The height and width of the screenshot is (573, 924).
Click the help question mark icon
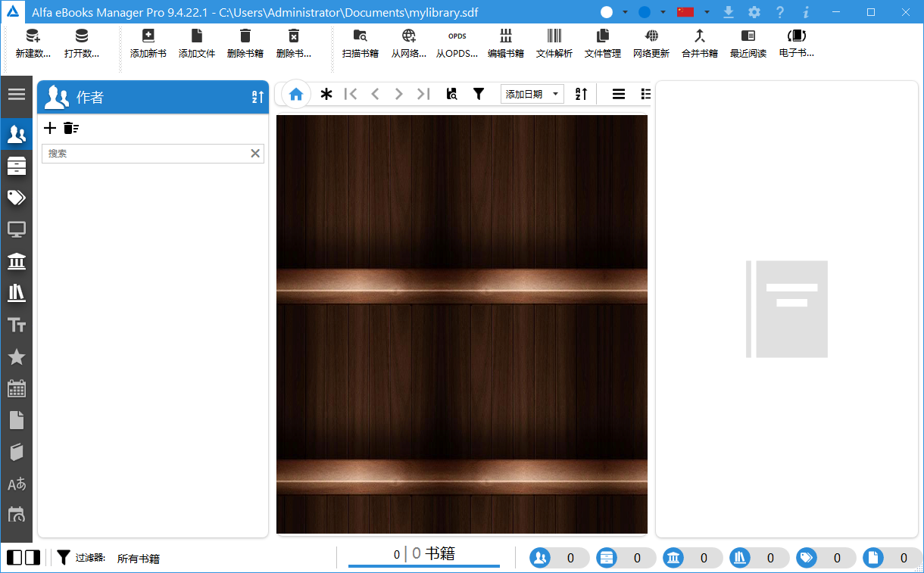(780, 12)
